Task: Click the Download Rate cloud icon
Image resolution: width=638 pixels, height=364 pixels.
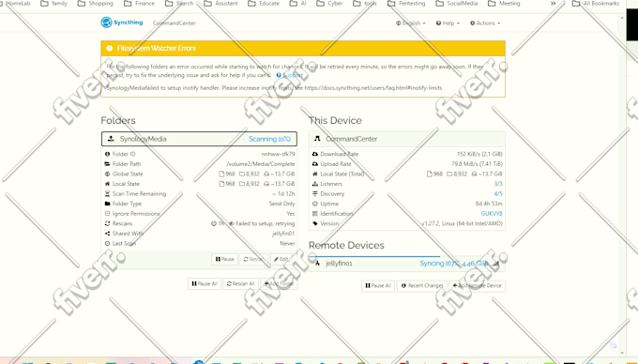Action: pyautogui.click(x=315, y=154)
